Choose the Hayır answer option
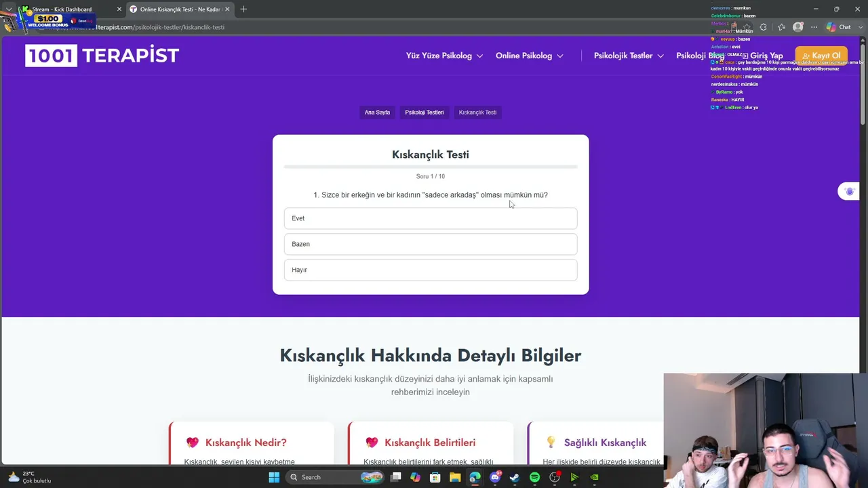868x488 pixels. click(x=431, y=270)
